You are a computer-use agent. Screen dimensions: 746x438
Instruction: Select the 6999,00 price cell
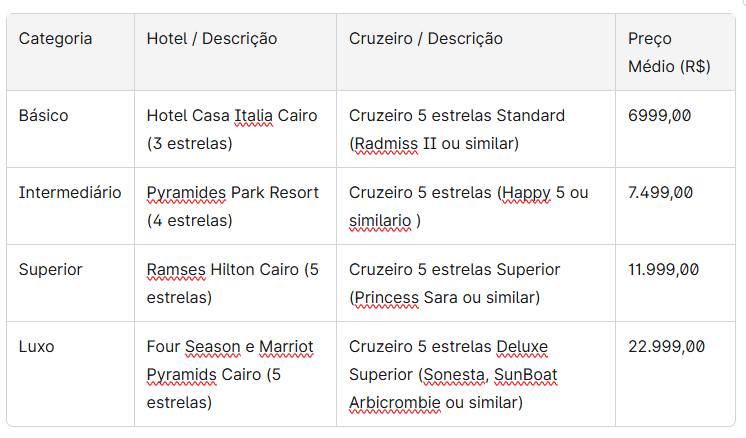[660, 116]
